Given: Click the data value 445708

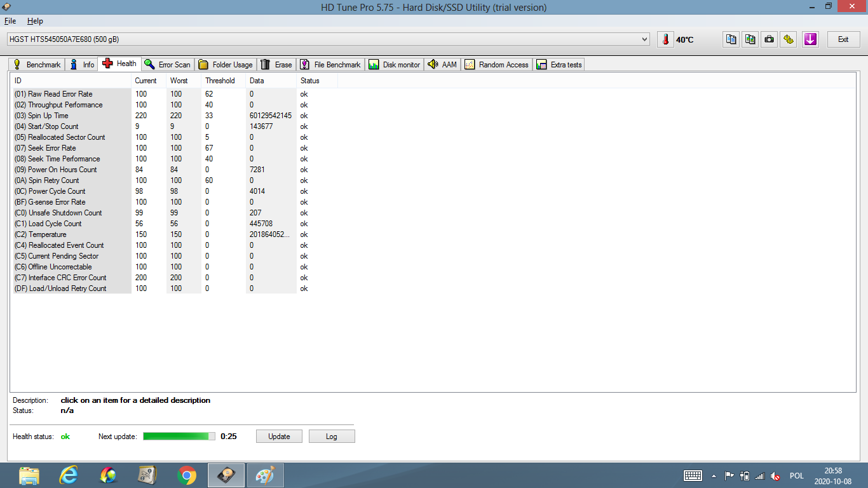Looking at the screenshot, I should coord(261,224).
